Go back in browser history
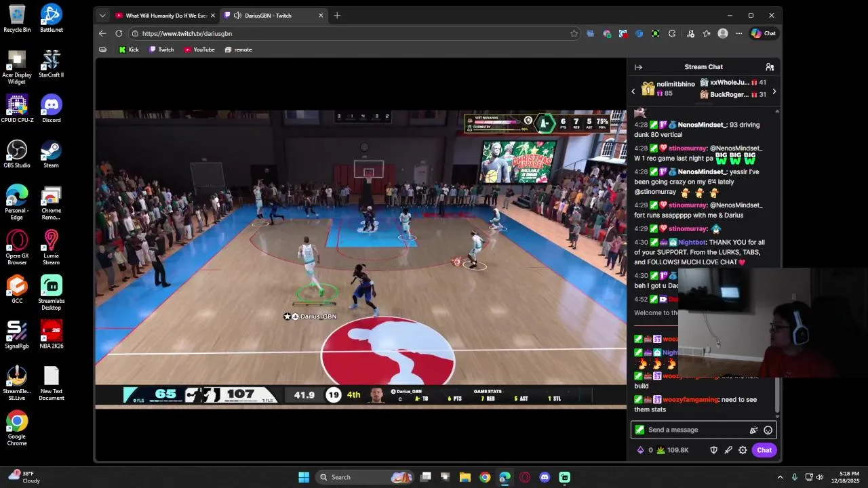Screen dimensions: 868x488 102,33
